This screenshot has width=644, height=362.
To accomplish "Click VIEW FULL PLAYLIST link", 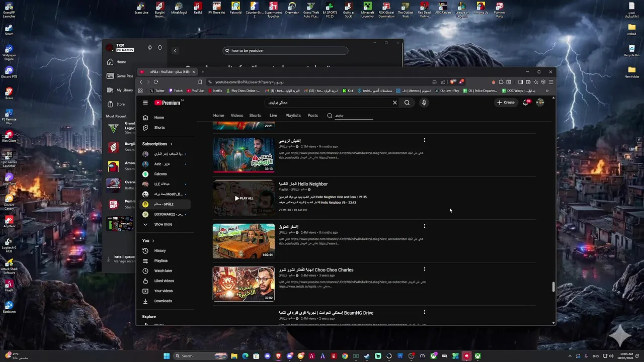I will (293, 210).
